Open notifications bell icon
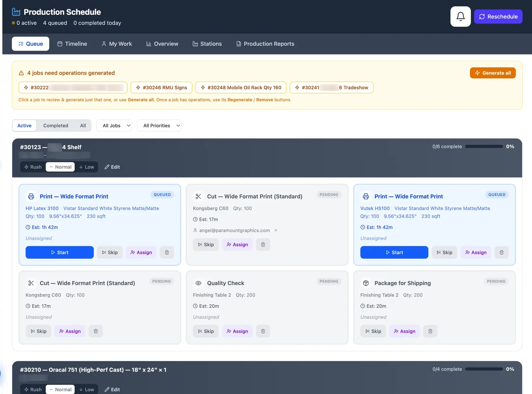 click(460, 16)
